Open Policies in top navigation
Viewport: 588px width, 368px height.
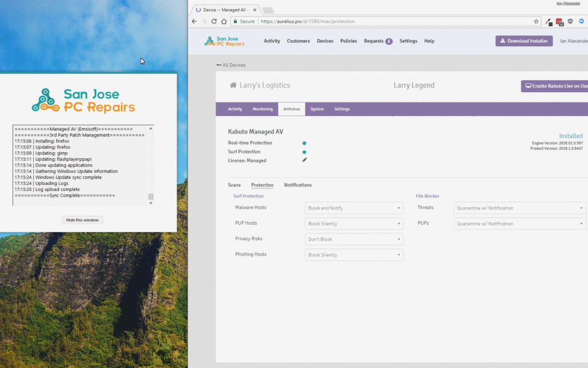pyautogui.click(x=348, y=41)
